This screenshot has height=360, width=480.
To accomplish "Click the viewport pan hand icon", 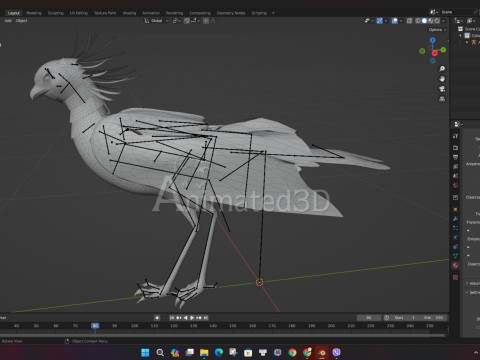I will (x=442, y=79).
